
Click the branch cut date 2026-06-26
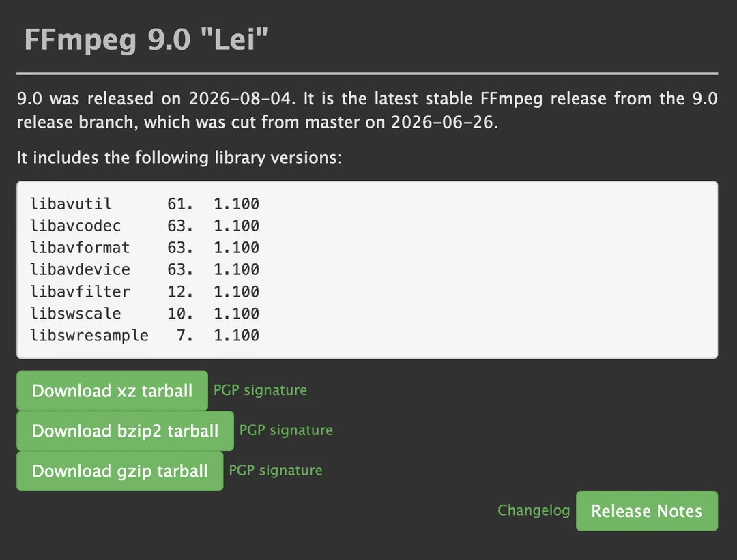pyautogui.click(x=444, y=122)
